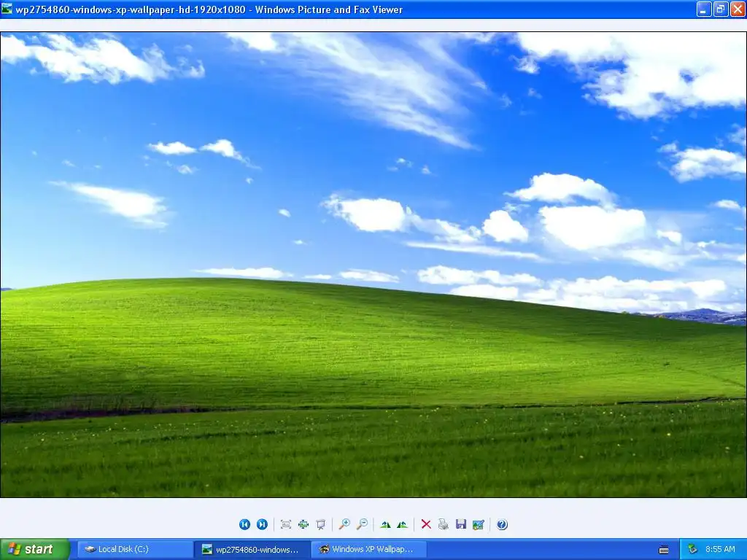The width and height of the screenshot is (747, 560).
Task: Rotate the image counterclockwise
Action: click(403, 524)
